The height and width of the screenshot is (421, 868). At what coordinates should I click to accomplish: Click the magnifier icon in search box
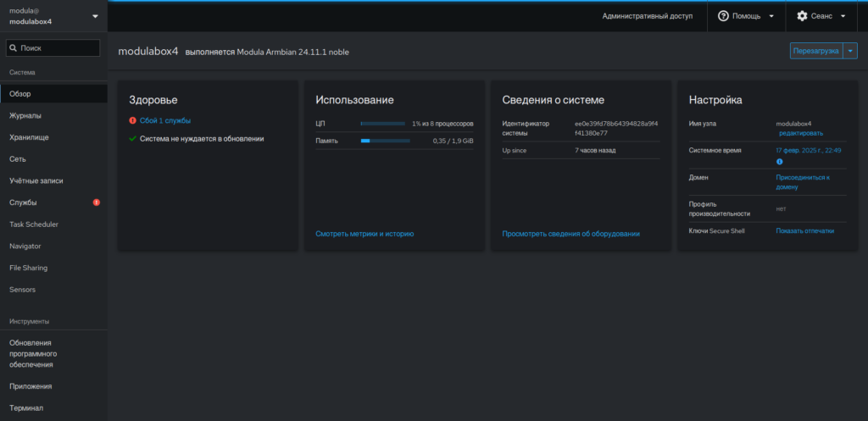[x=14, y=48]
